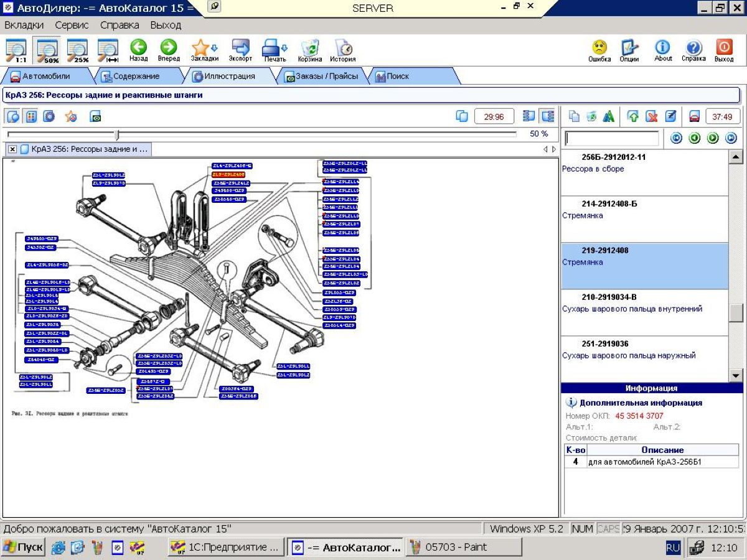Report an error with Ошибка icon
The width and height of the screenshot is (747, 560).
[x=599, y=50]
